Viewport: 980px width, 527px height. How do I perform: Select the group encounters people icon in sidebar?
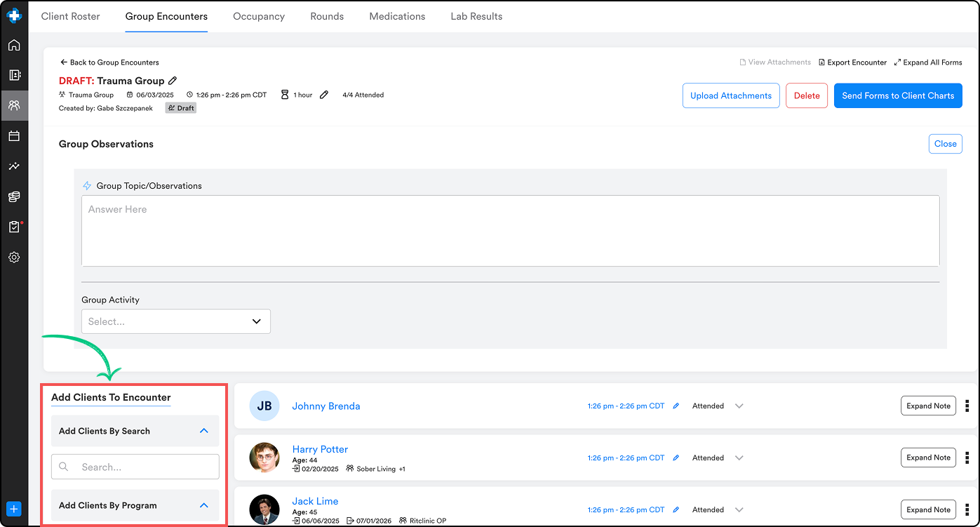pyautogui.click(x=14, y=105)
